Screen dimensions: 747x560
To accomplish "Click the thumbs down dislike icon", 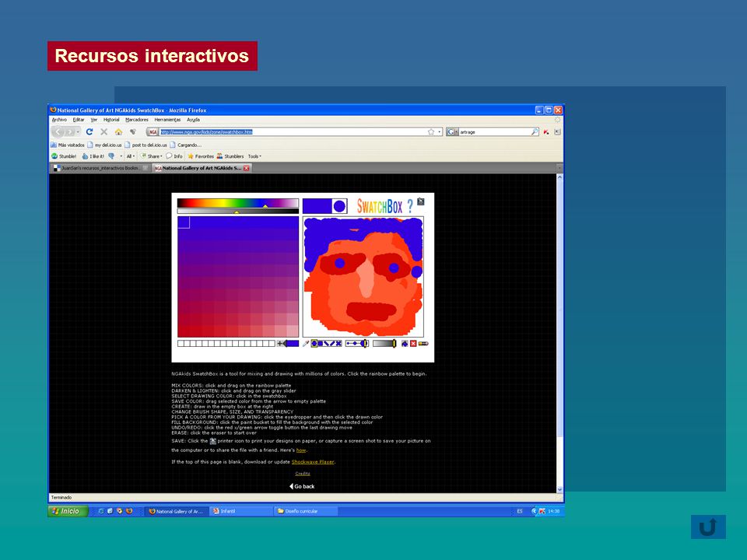I will [x=111, y=156].
